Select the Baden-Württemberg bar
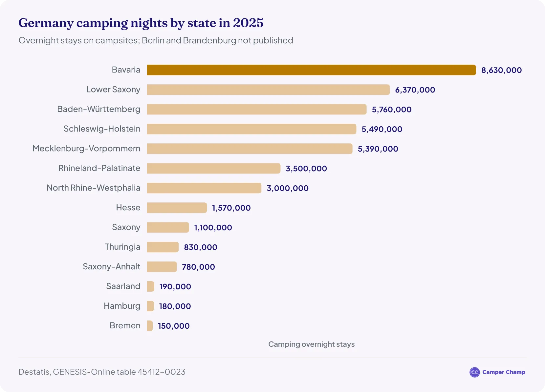 pos(257,109)
